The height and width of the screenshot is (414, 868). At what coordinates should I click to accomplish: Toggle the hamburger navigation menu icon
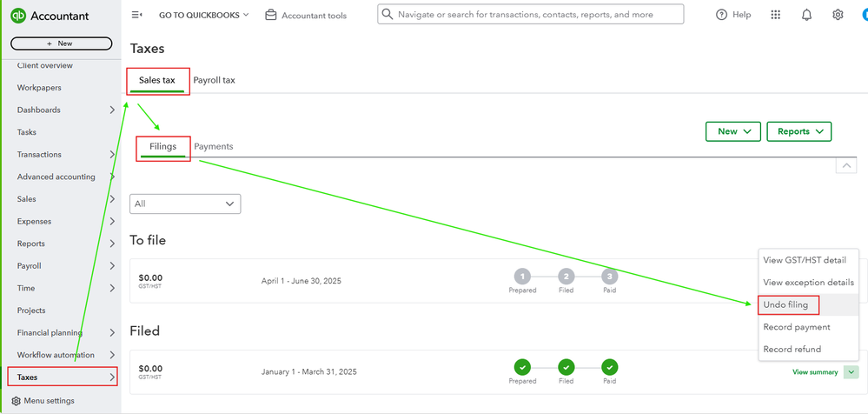[x=136, y=15]
